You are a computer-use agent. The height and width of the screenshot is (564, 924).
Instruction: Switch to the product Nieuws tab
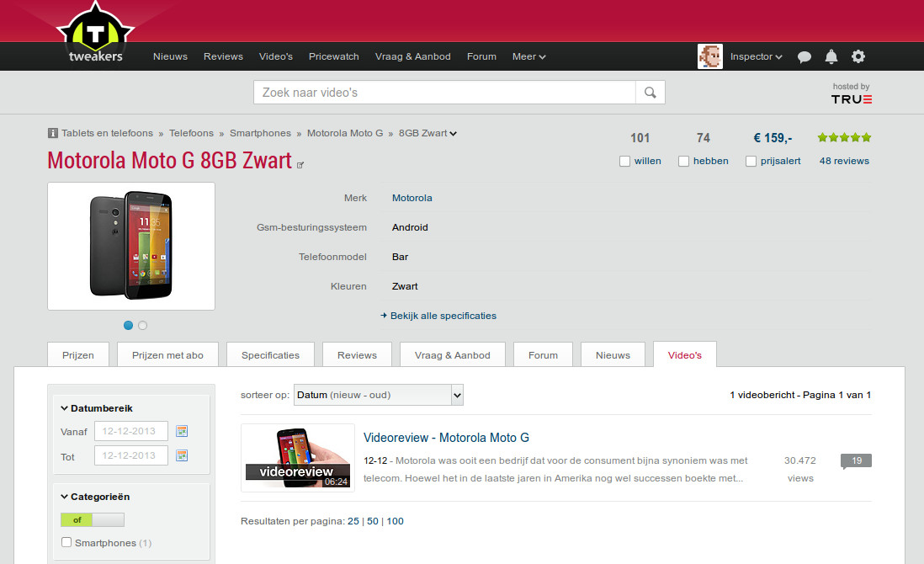coord(613,354)
